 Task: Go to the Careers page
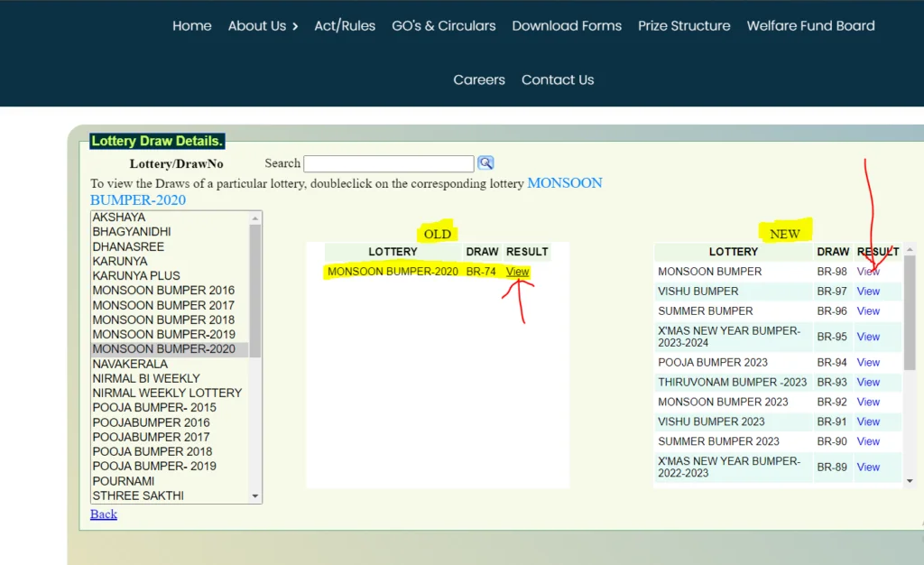(x=478, y=79)
